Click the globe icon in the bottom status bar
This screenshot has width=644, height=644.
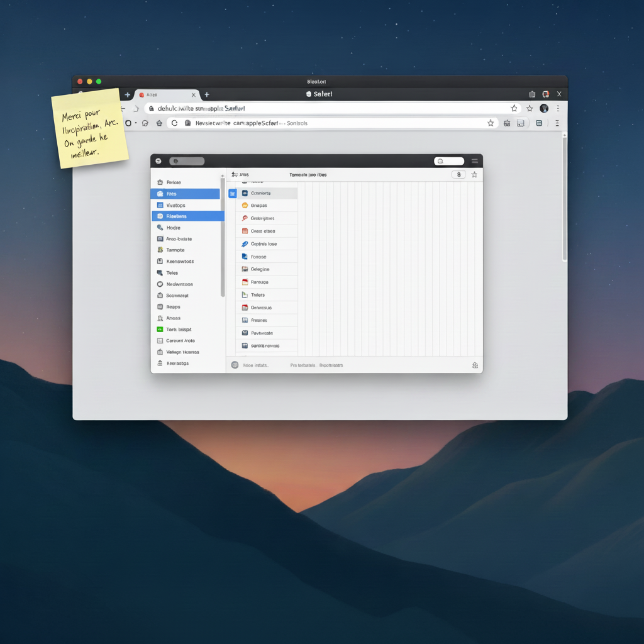click(x=235, y=365)
